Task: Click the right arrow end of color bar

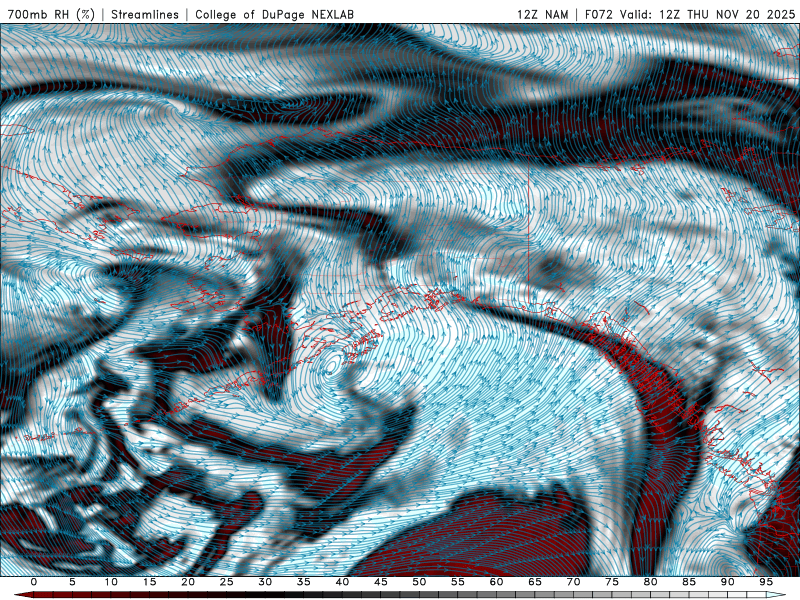Action: (x=777, y=595)
